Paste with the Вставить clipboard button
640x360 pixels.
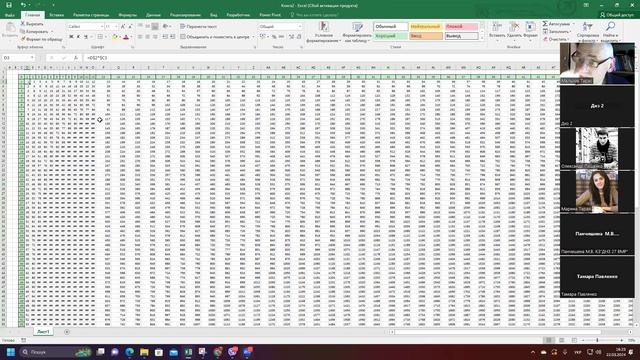coord(10,31)
